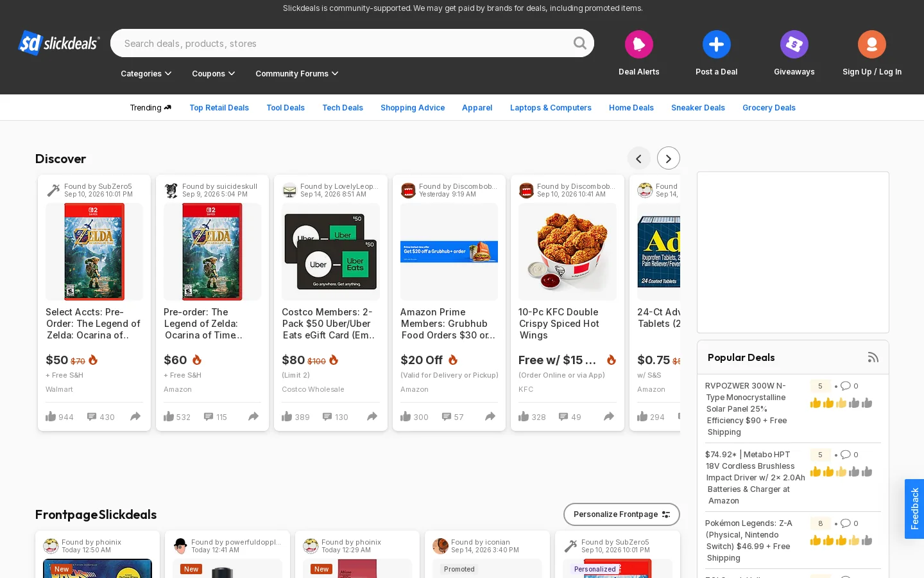
Task: Click the Slickdeals logo
Action: pos(59,43)
